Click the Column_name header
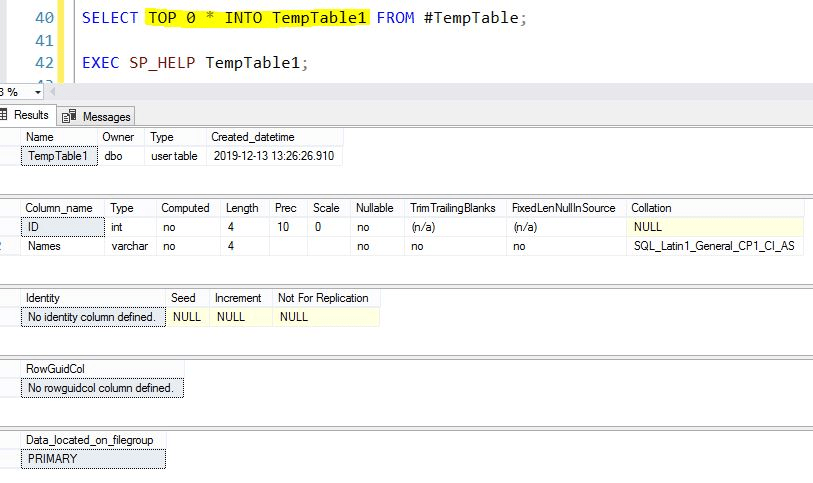 point(62,208)
